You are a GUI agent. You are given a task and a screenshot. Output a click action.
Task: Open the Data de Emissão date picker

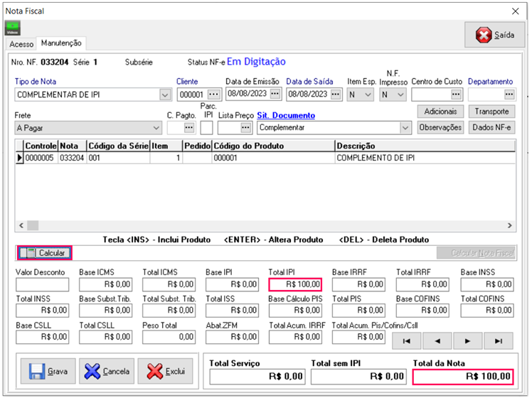point(276,94)
